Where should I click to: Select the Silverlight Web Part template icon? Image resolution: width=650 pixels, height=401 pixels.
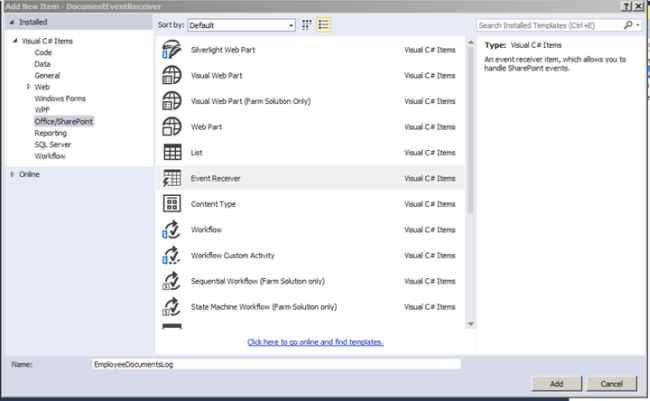(x=172, y=50)
